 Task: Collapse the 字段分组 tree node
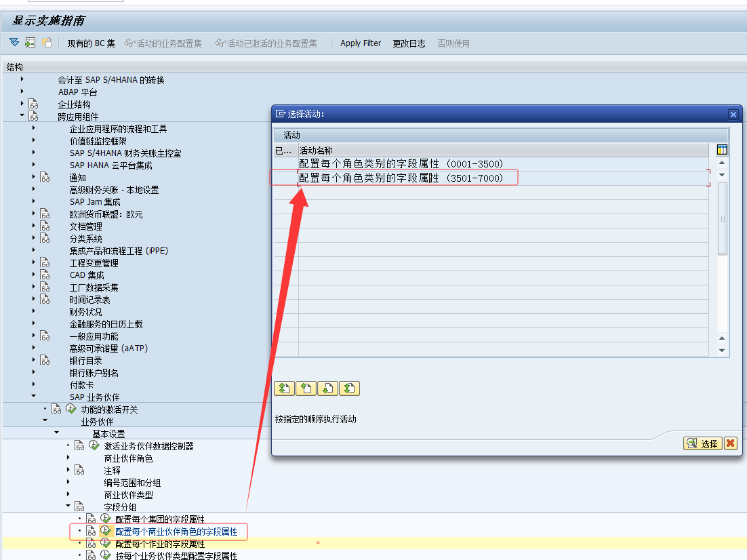[x=68, y=506]
